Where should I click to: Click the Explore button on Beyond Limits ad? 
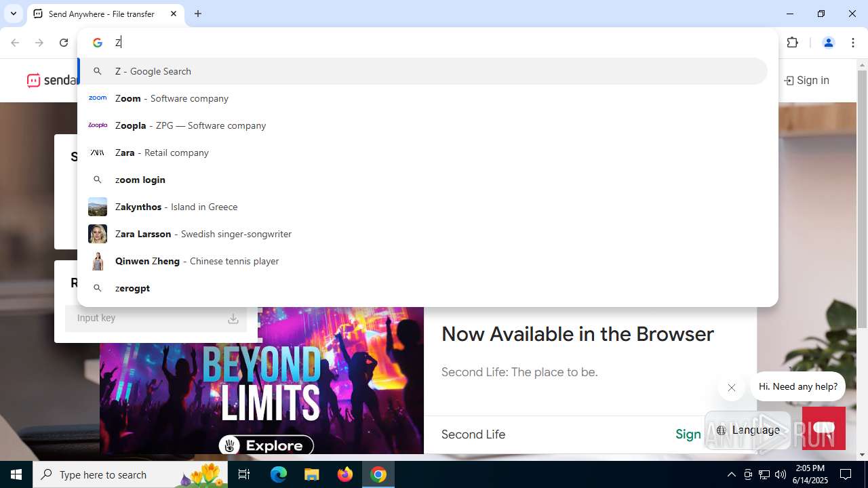coord(266,445)
